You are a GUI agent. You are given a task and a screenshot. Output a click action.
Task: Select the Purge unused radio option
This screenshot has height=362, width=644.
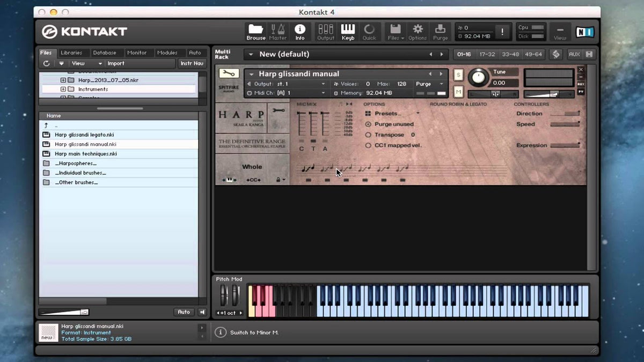coord(368,124)
